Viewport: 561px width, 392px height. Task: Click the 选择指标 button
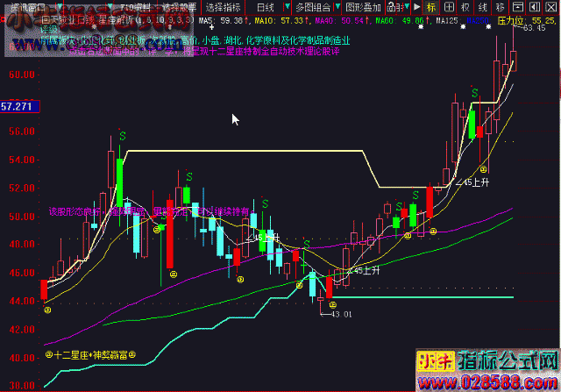(x=221, y=6)
